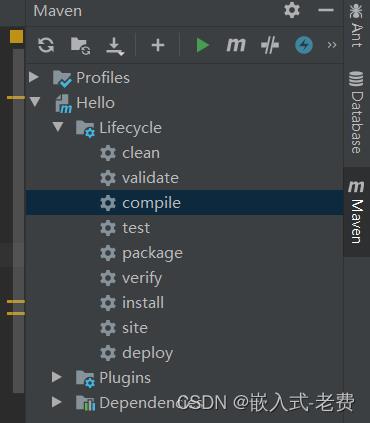Click the editor scrollbar thumb

point(18,221)
